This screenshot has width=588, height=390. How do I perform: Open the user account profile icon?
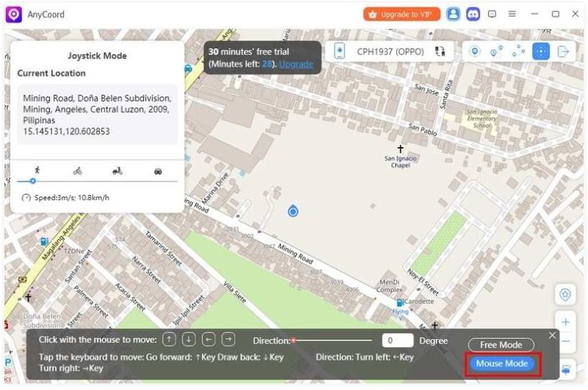point(454,14)
